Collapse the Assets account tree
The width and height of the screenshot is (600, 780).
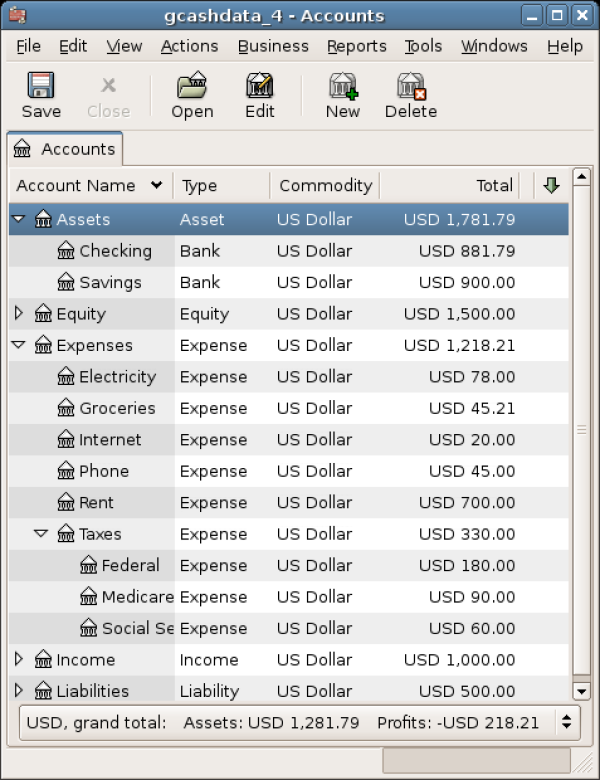click(19, 219)
